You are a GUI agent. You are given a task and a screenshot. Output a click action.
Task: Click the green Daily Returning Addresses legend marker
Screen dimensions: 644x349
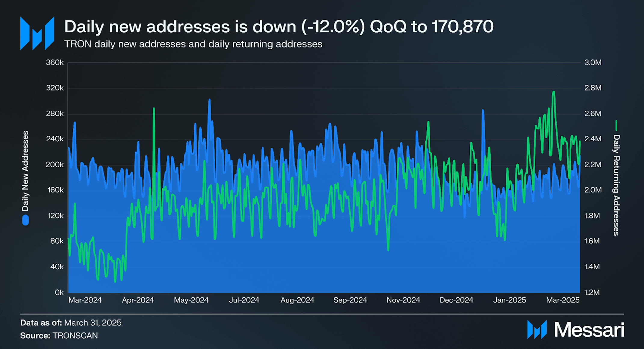(616, 126)
